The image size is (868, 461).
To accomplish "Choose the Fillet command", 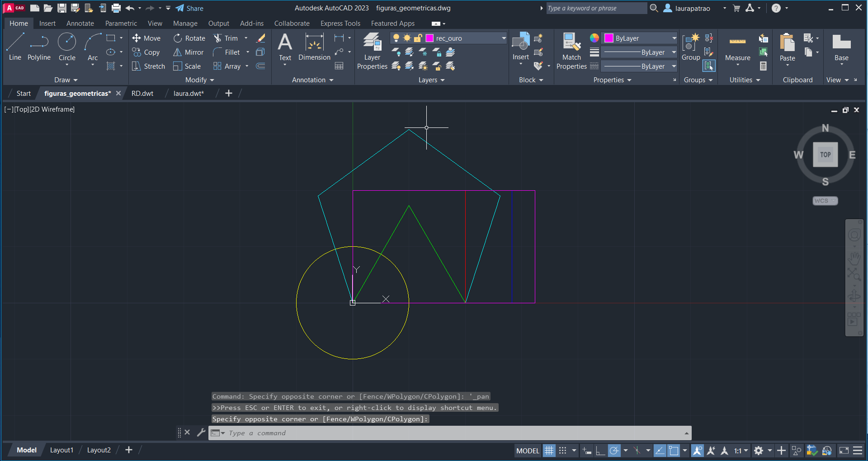I will tap(226, 52).
